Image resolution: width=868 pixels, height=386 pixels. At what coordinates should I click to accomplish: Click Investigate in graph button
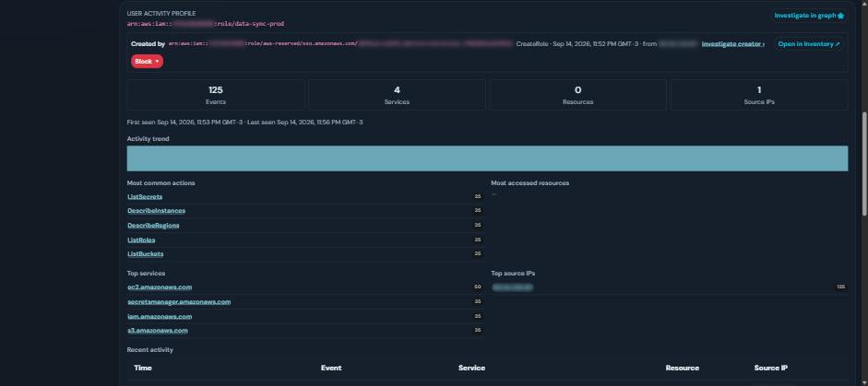809,16
